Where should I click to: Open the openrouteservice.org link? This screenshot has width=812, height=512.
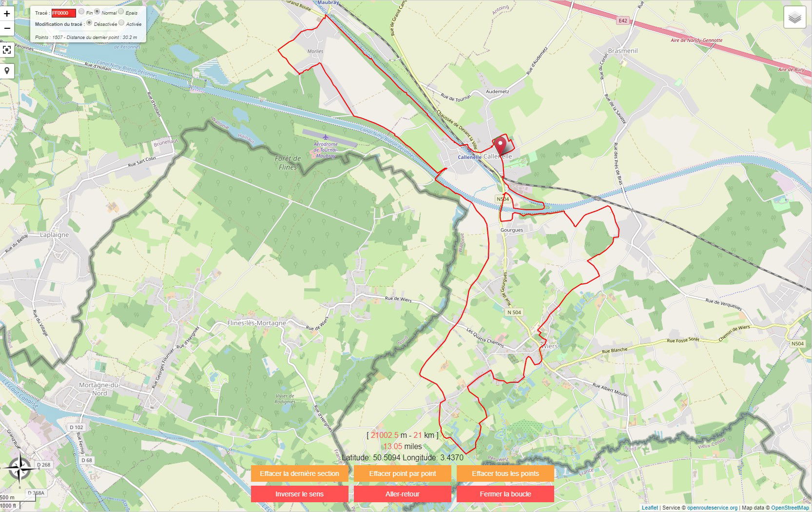pyautogui.click(x=712, y=508)
